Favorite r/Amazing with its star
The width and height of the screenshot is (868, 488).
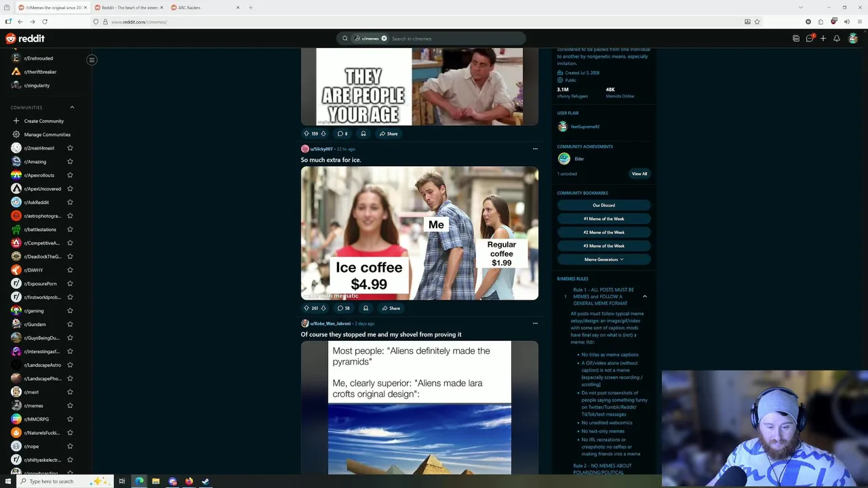[x=70, y=161]
